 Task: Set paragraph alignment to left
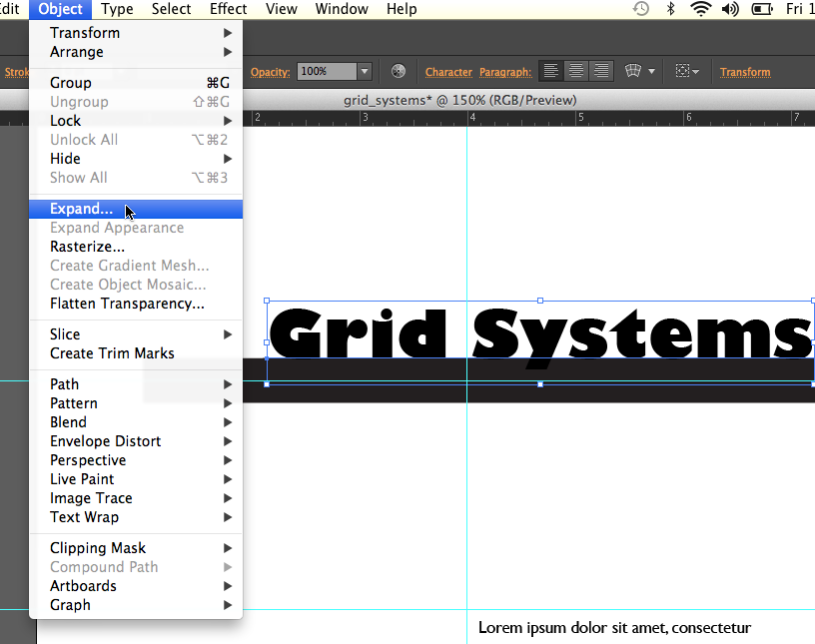[550, 71]
